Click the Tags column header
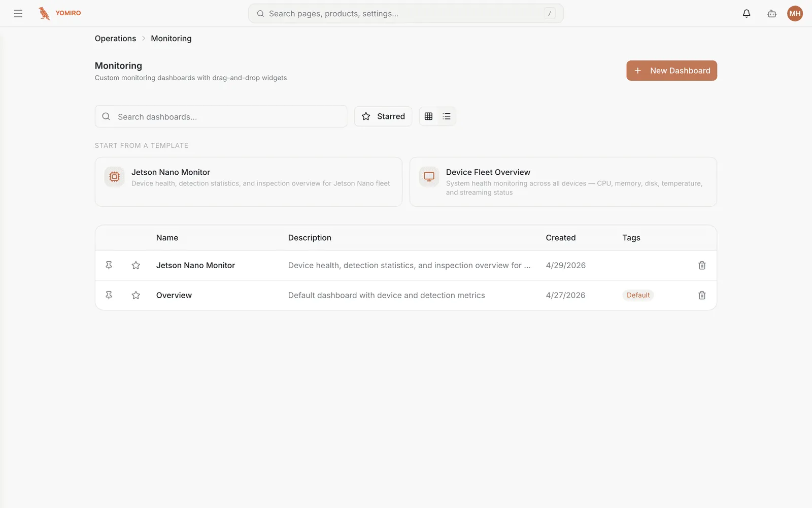Image resolution: width=812 pixels, height=508 pixels. click(631, 238)
